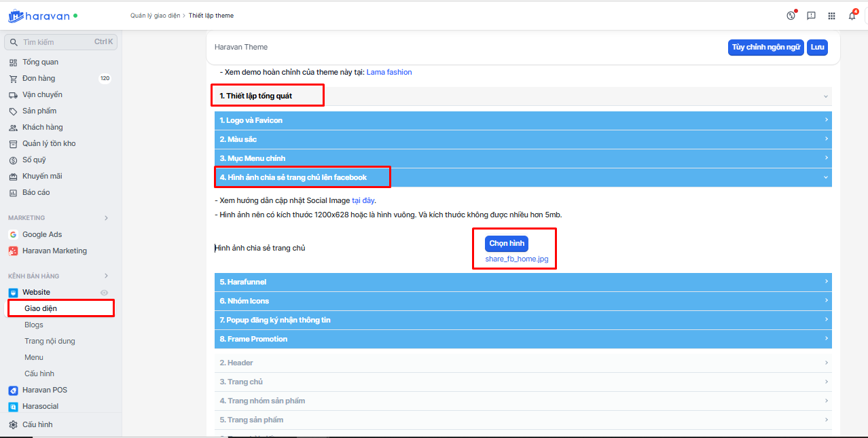Image resolution: width=868 pixels, height=438 pixels.
Task: Click the clock activity icon in header
Action: (791, 16)
